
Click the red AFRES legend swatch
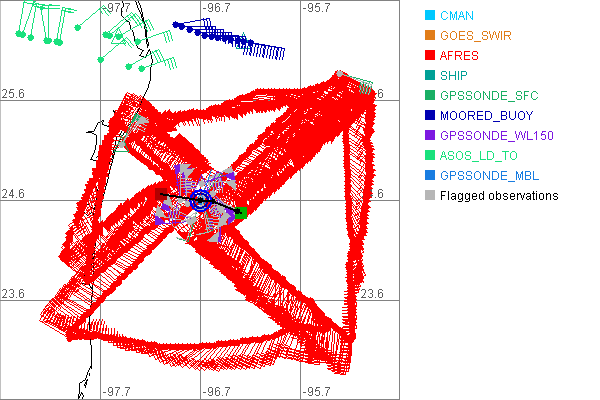tap(429, 56)
